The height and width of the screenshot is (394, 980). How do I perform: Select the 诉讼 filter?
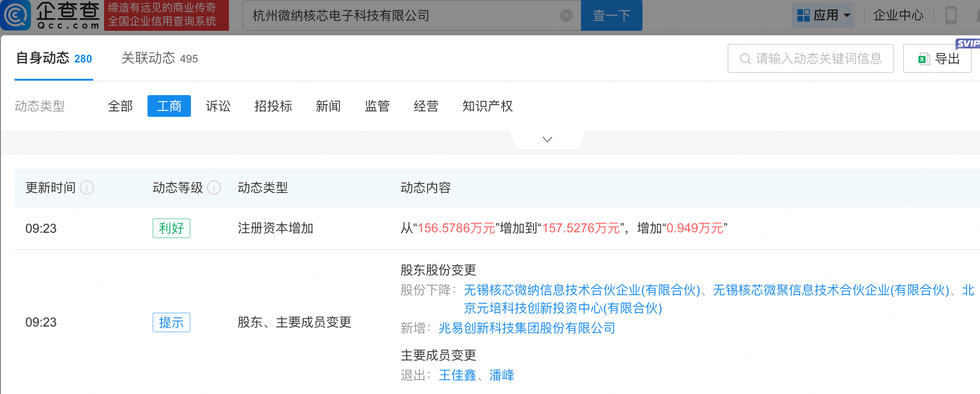click(x=218, y=106)
